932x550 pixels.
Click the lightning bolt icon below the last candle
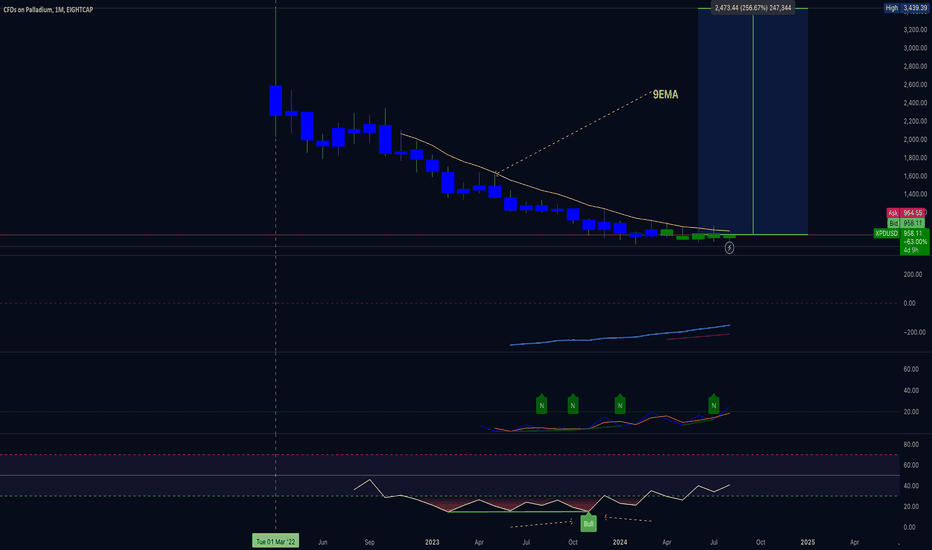click(x=729, y=248)
